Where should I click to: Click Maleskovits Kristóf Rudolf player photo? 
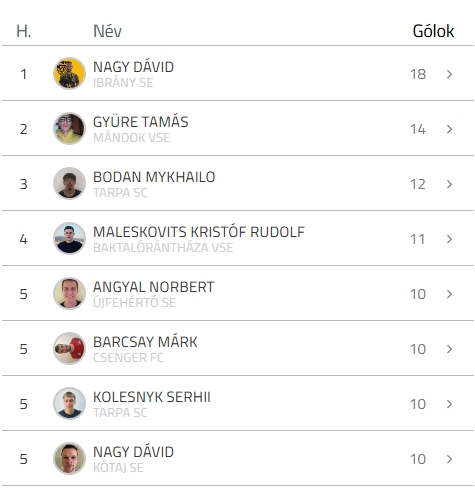click(x=69, y=238)
